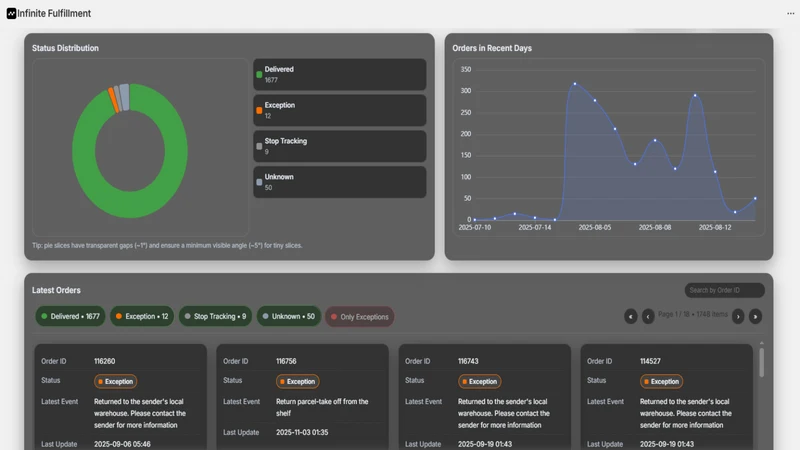Click the Infinite Fulfillment title text

(54, 13)
